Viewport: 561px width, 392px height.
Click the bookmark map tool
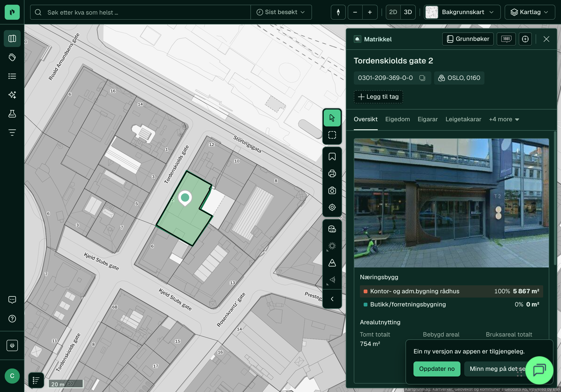coord(332,157)
